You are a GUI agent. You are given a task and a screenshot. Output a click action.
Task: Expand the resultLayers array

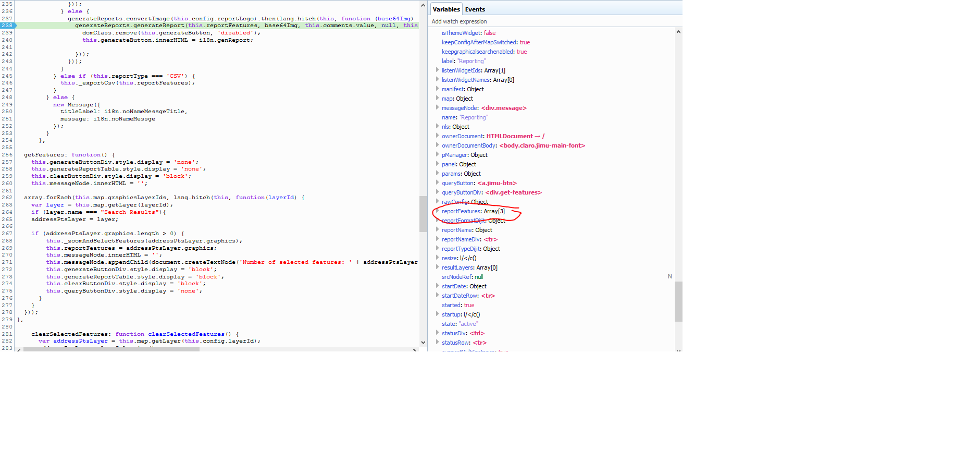coord(437,267)
